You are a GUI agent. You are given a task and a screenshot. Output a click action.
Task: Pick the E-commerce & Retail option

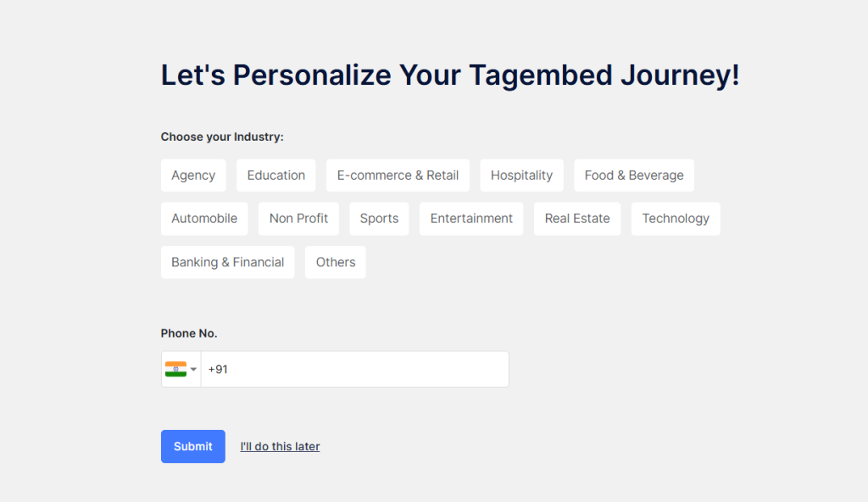(398, 176)
